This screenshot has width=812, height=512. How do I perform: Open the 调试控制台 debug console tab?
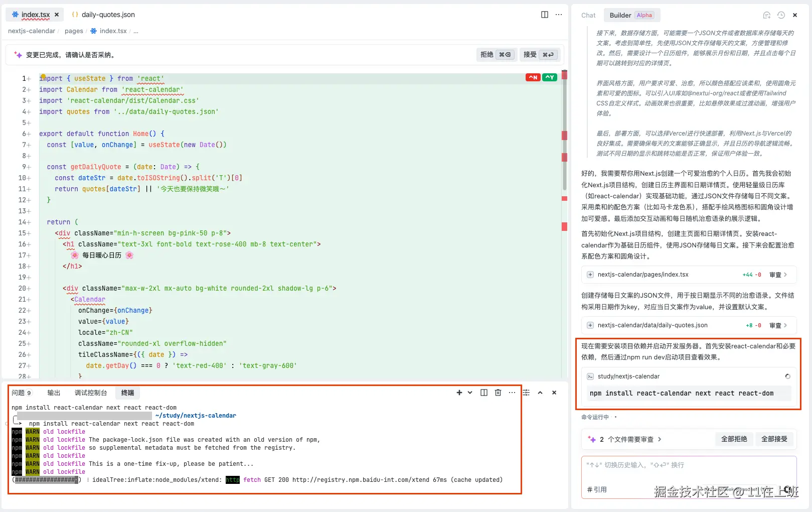click(x=91, y=393)
